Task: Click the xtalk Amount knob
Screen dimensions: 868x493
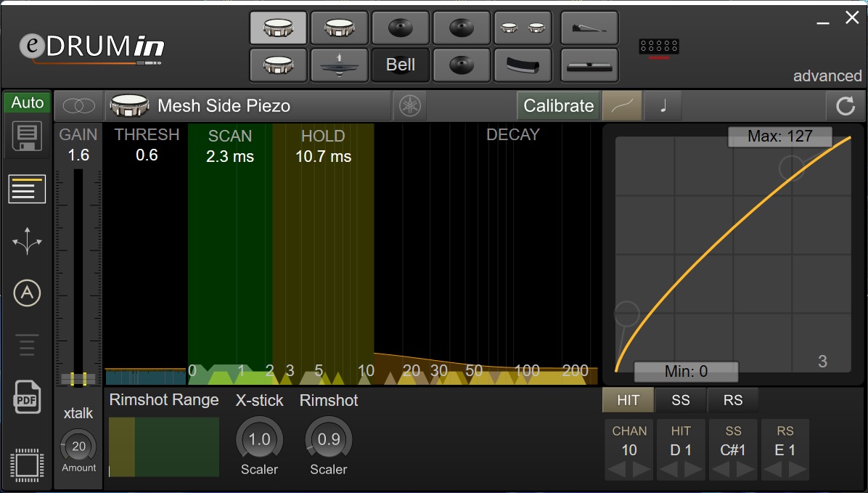Action: [78, 447]
